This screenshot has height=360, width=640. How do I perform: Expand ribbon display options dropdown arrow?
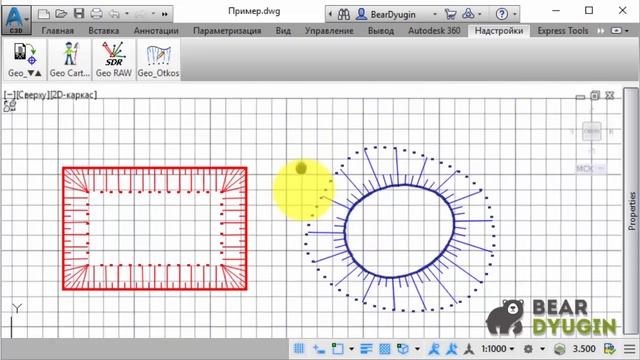(x=627, y=31)
